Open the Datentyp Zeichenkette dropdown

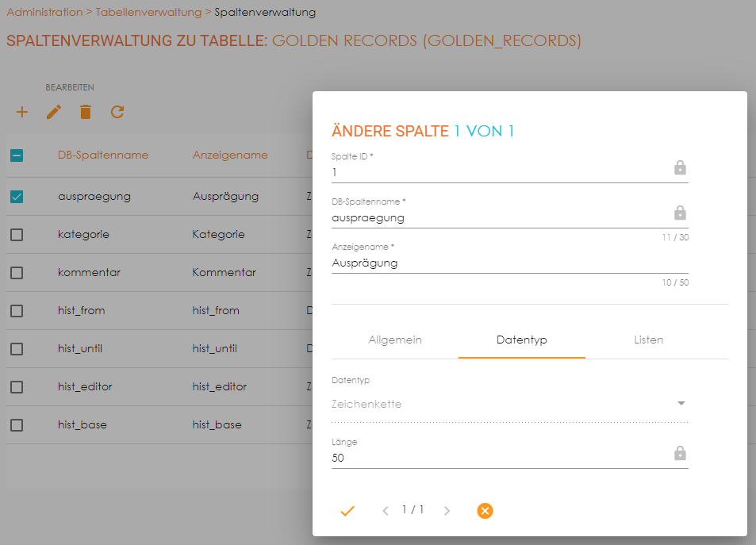pyautogui.click(x=509, y=404)
